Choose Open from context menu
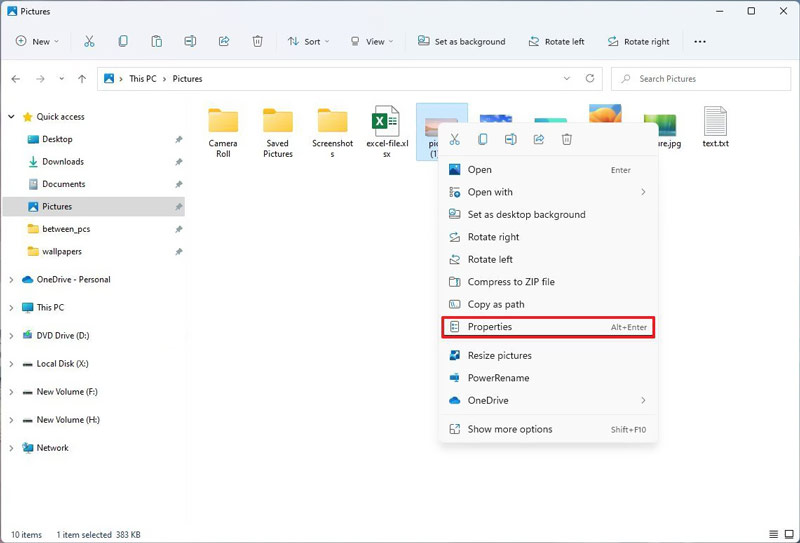Image resolution: width=800 pixels, height=543 pixels. [x=548, y=170]
